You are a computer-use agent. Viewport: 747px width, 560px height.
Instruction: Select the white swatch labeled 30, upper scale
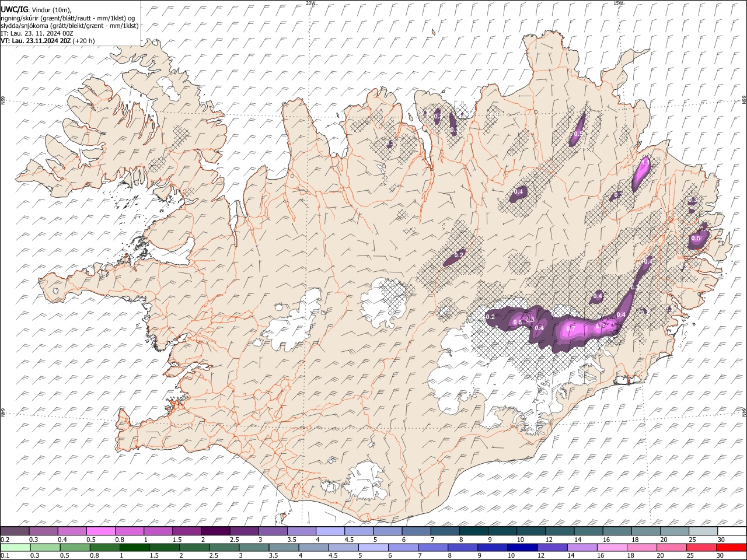(732, 531)
